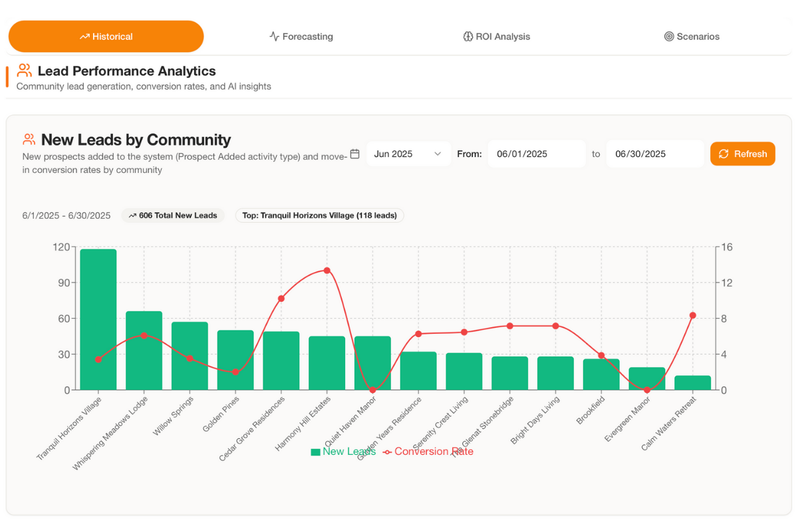The height and width of the screenshot is (532, 798).
Task: Select the Historical tab
Action: 106,37
